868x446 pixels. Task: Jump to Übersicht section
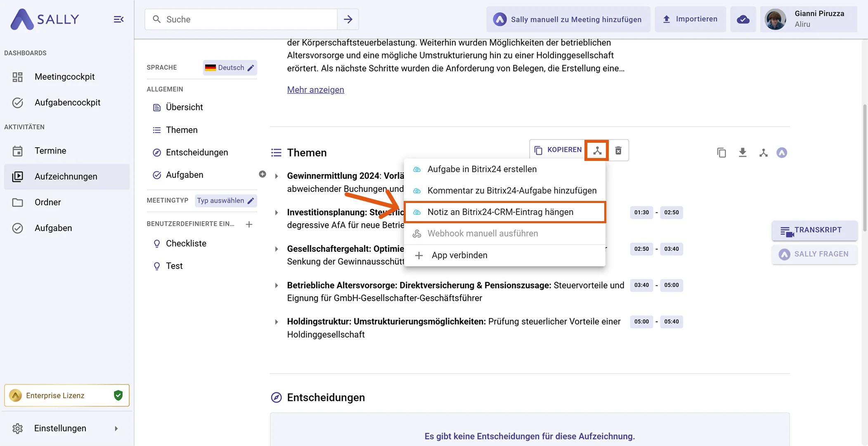tap(184, 107)
